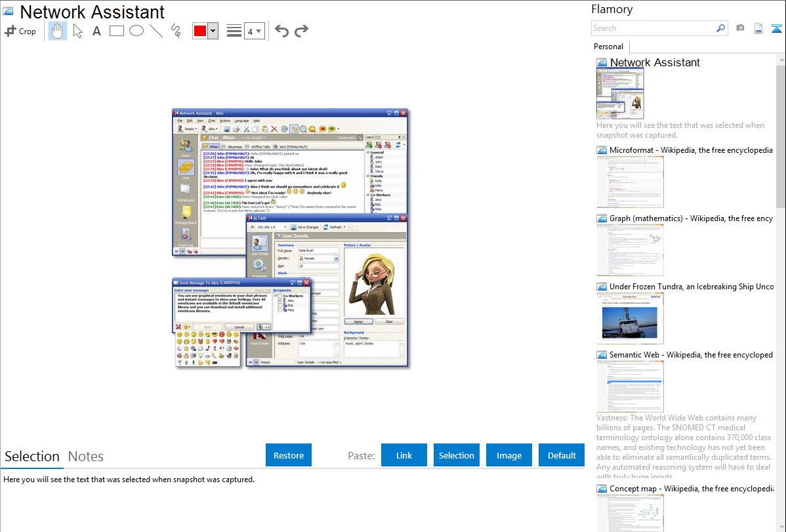The image size is (786, 532).
Task: Open the Under Frozen Tundra snapshot thumbnail
Action: [630, 318]
